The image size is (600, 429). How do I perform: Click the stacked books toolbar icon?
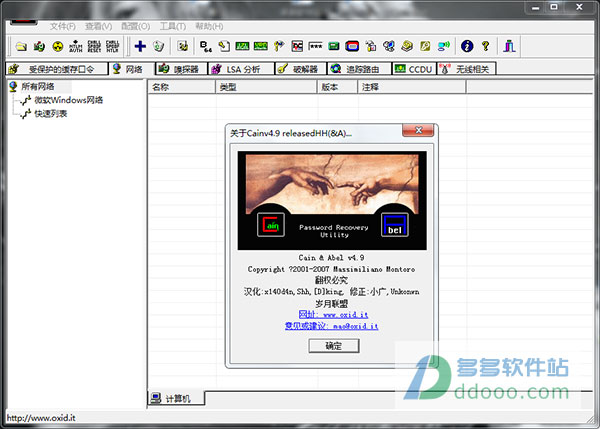[x=407, y=46]
